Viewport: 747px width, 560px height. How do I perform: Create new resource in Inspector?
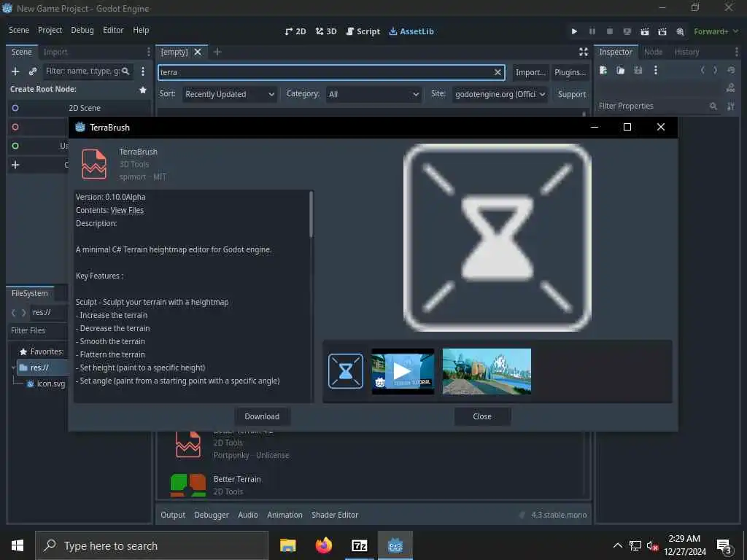pyautogui.click(x=603, y=71)
